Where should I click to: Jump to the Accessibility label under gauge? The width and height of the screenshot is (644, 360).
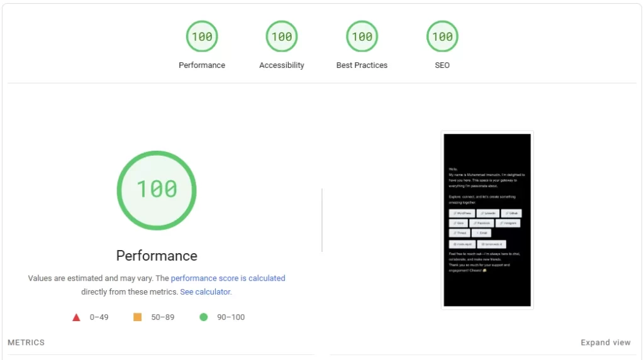(x=282, y=65)
